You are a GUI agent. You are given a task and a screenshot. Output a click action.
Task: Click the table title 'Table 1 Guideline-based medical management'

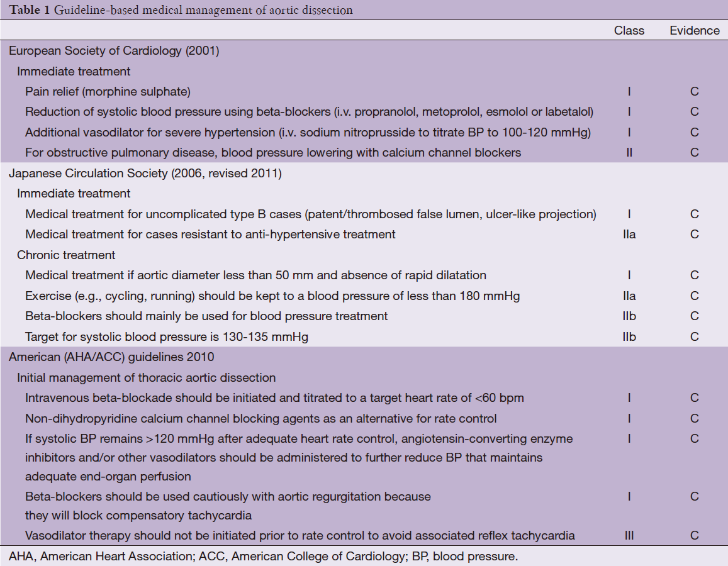[181, 9]
